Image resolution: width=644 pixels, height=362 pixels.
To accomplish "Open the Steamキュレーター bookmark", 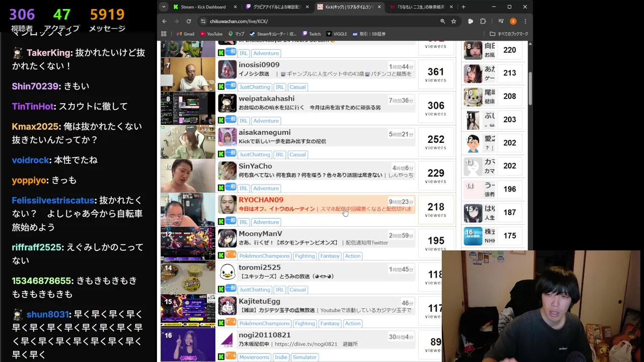I will (273, 34).
